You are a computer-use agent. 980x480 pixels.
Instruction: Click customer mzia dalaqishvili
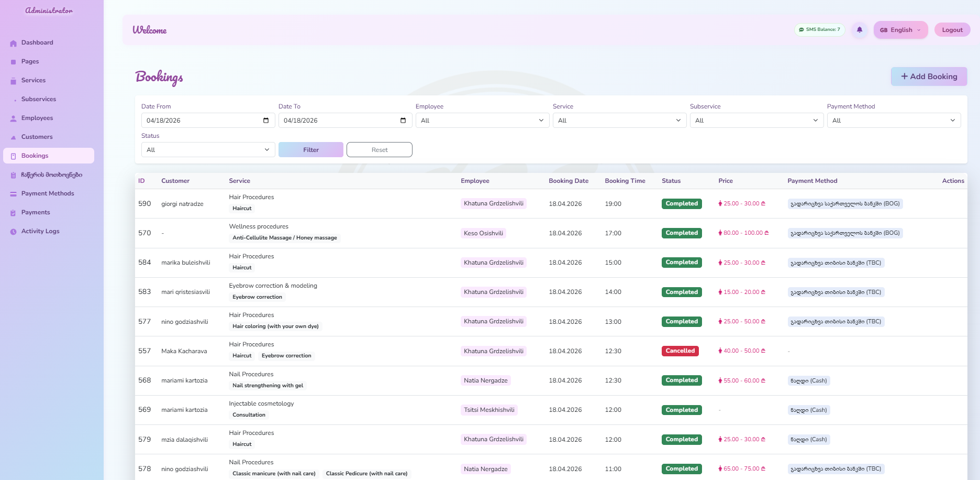point(185,440)
